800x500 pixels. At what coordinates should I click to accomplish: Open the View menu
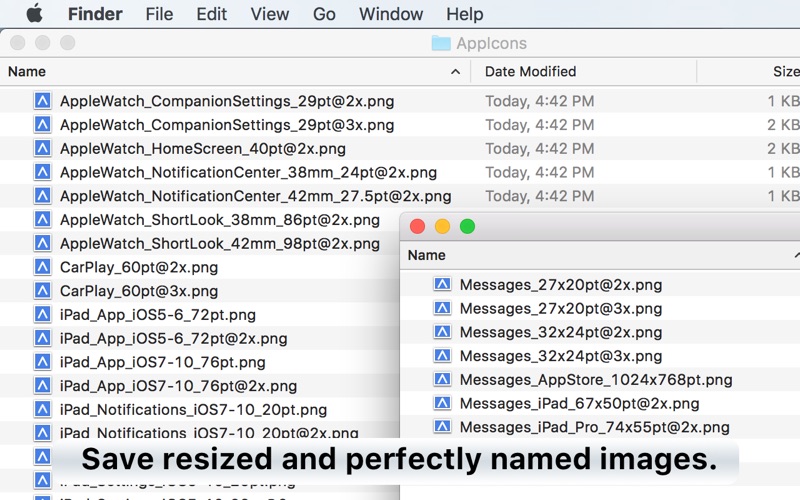click(270, 14)
